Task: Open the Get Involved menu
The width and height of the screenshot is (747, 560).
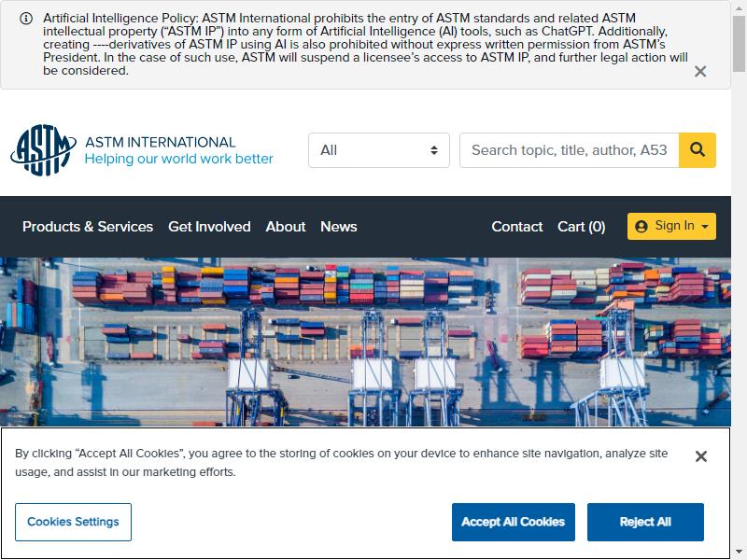Action: coord(209,227)
